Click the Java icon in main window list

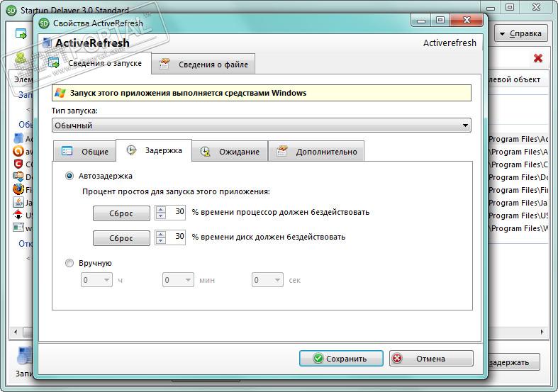18,202
